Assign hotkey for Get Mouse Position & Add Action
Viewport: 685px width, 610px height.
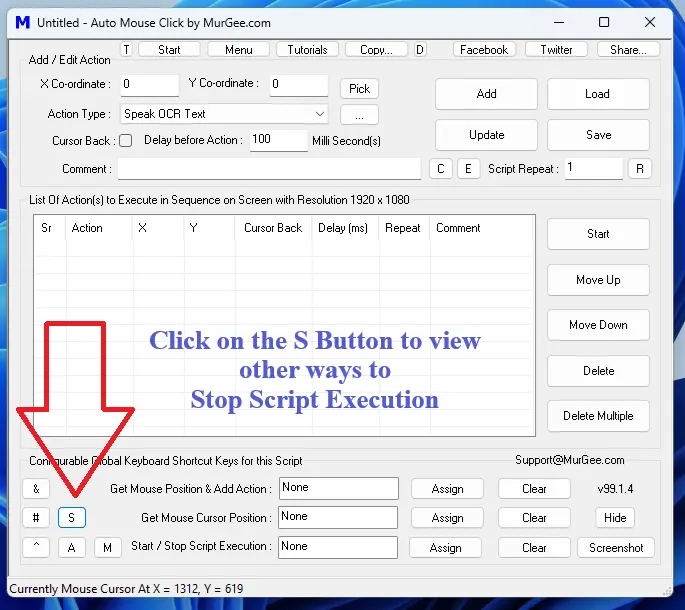(x=447, y=489)
